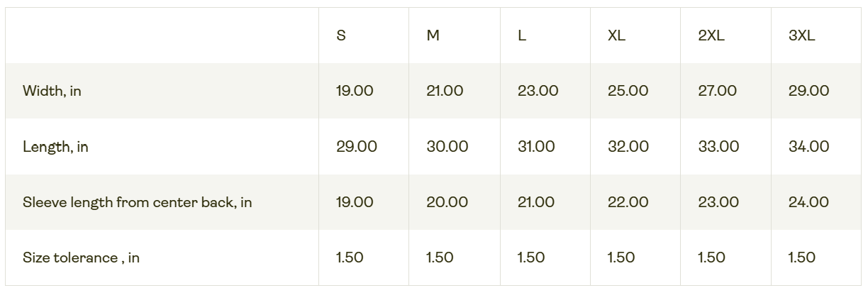The height and width of the screenshot is (288, 868).
Task: Click the 2XL size column header
Action: pos(711,35)
